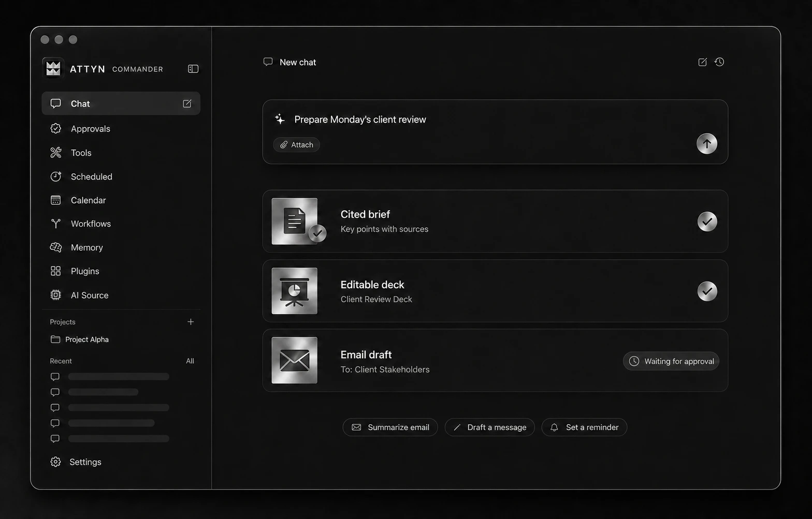Viewport: 812px width, 519px height.
Task: Click the Attach button
Action: click(x=297, y=145)
